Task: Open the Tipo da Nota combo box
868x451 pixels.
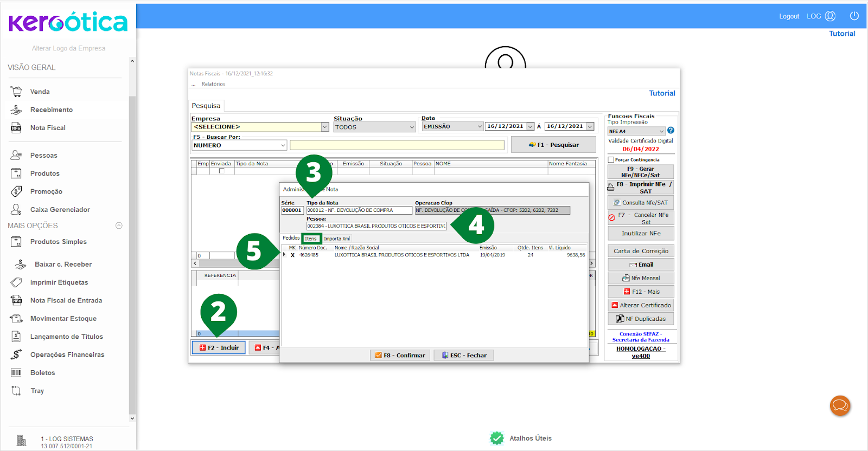Action: click(x=359, y=210)
